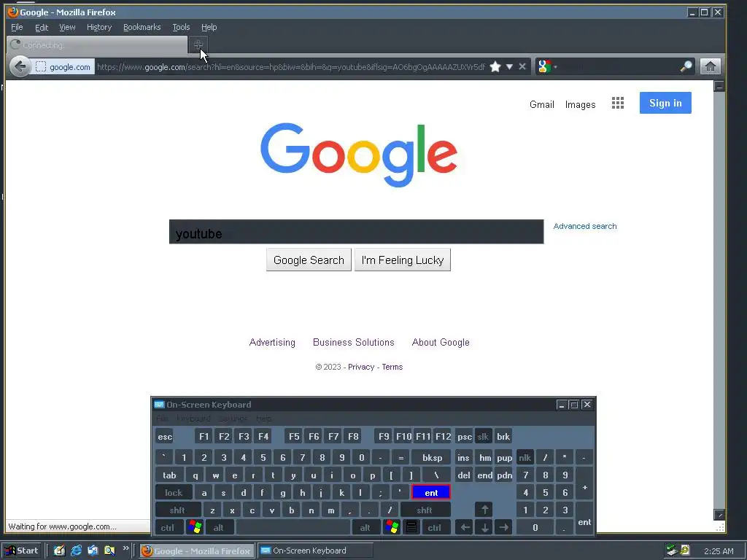Open the Advanced search link
Viewport: 747px width, 560px height.
[x=585, y=226]
